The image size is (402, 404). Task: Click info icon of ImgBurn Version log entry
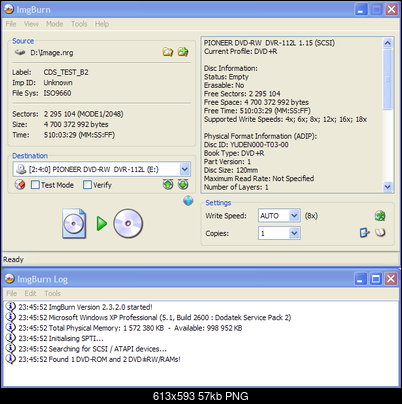[x=11, y=306]
